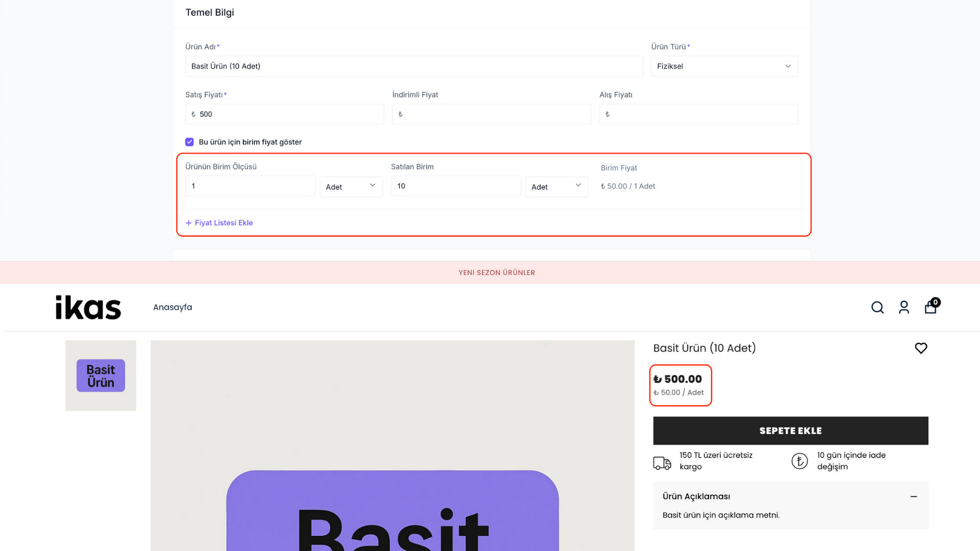This screenshot has height=551, width=980.
Task: Add product to favorites with heart icon
Action: (921, 348)
